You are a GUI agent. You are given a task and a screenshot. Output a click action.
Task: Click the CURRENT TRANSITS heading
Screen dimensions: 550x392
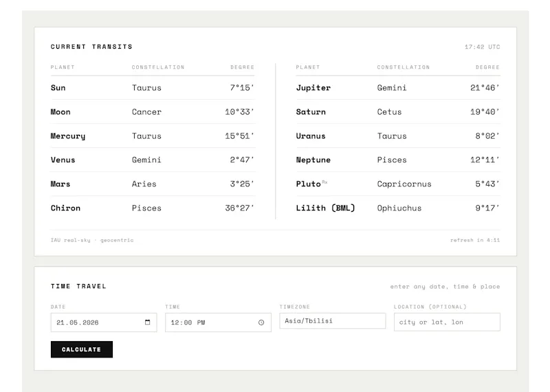click(91, 47)
